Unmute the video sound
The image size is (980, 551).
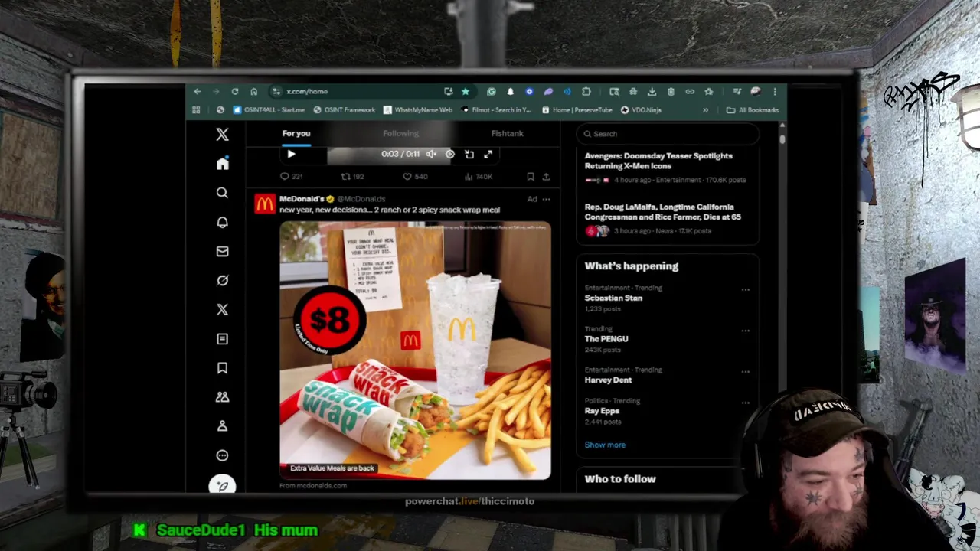click(431, 154)
